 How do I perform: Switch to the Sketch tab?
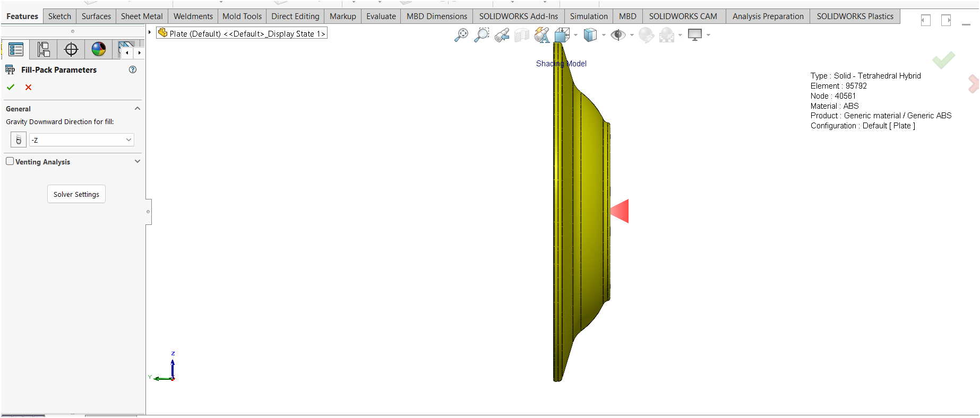click(59, 16)
